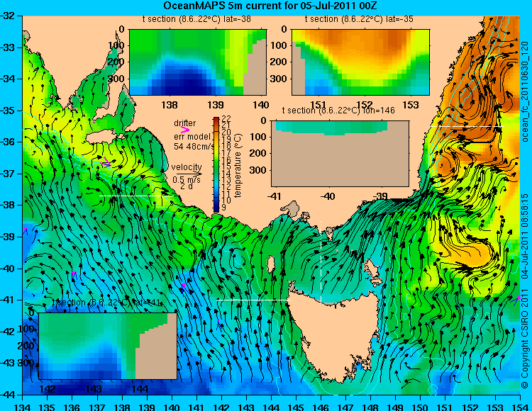Open the lat=-35 temperature section inset
The image size is (532, 411).
(x=360, y=62)
